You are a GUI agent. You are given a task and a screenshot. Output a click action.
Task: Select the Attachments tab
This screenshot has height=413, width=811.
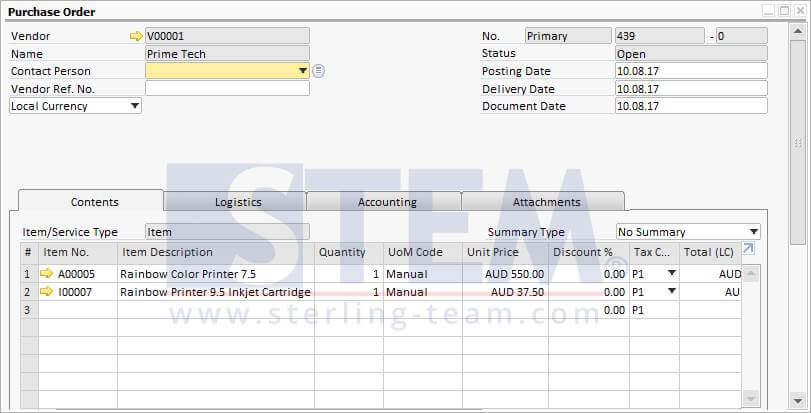point(546,202)
